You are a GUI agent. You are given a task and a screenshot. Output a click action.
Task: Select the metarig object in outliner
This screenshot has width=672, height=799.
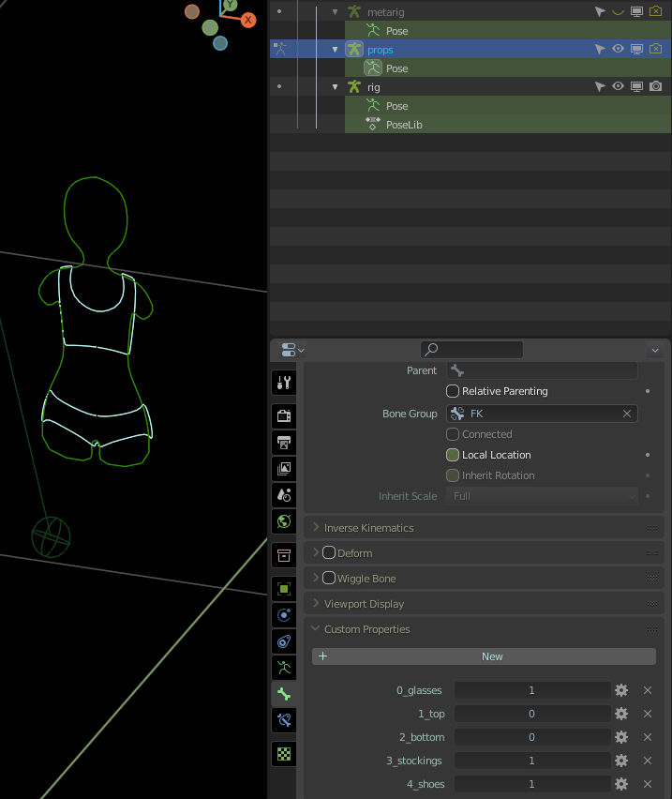pyautogui.click(x=387, y=11)
